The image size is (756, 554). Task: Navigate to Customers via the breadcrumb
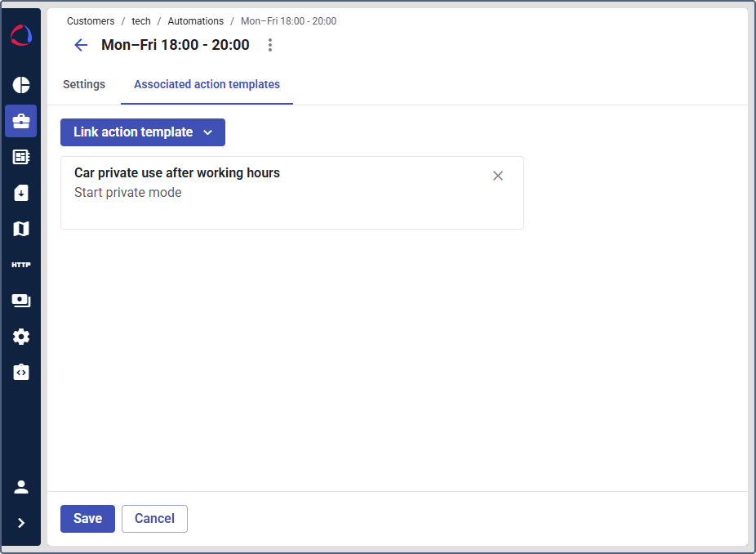click(x=91, y=20)
